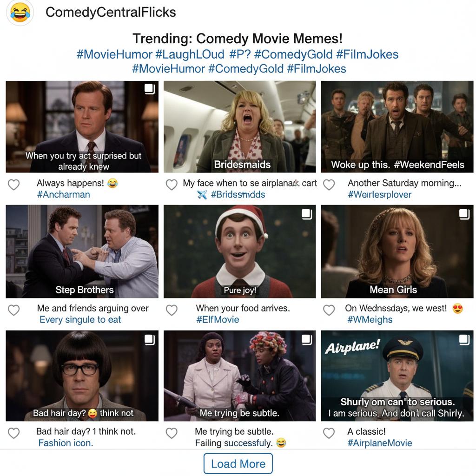Heart the Step Brothers arguing post
Screen dimensions: 476x476
(13, 310)
